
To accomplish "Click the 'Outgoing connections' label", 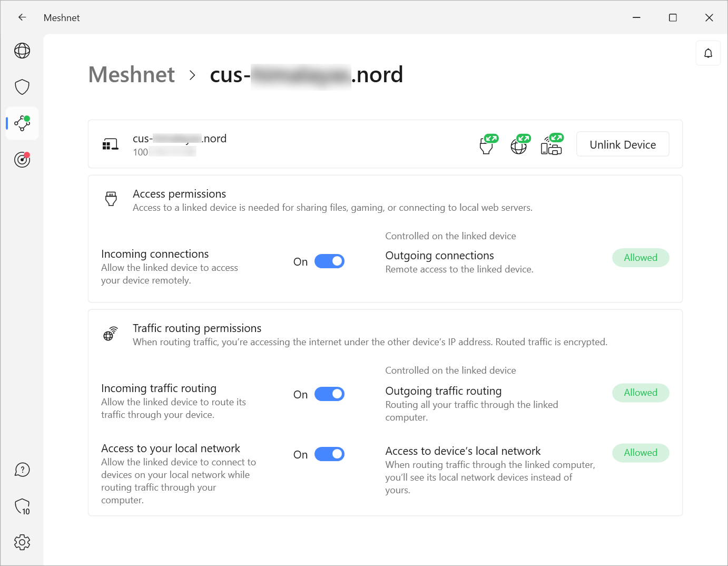I will (440, 256).
